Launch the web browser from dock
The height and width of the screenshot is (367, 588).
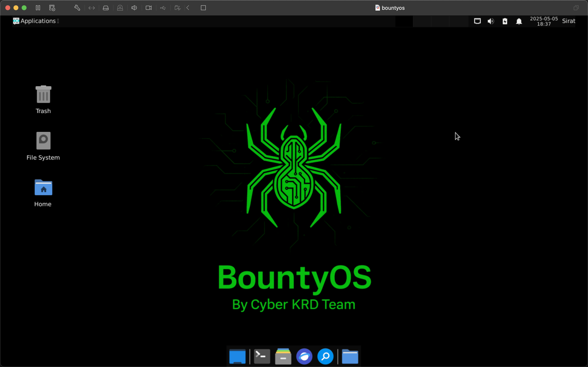304,356
